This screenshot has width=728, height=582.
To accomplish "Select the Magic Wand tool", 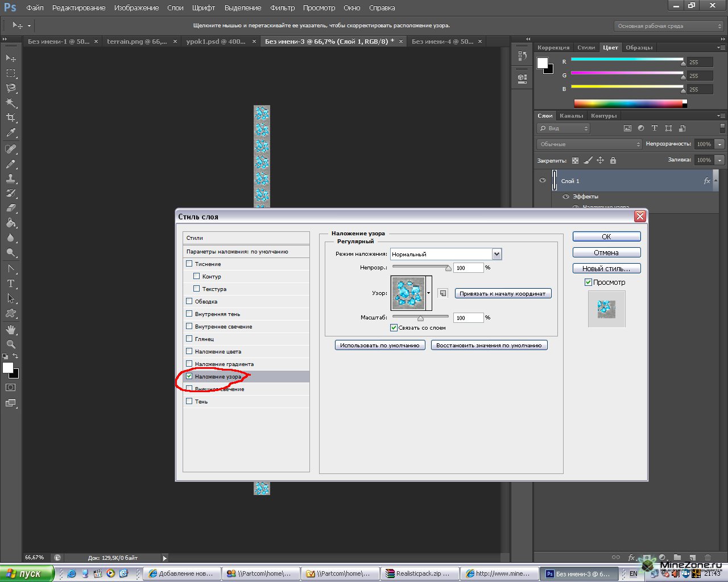I will click(11, 103).
